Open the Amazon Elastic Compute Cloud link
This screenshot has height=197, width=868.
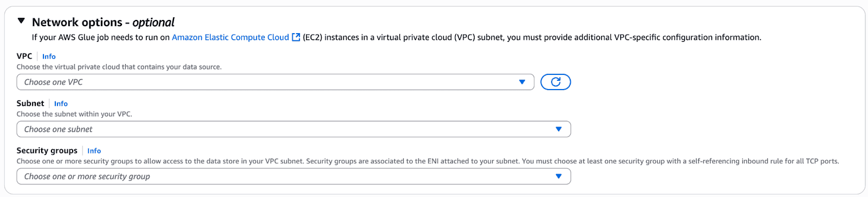[x=231, y=37]
